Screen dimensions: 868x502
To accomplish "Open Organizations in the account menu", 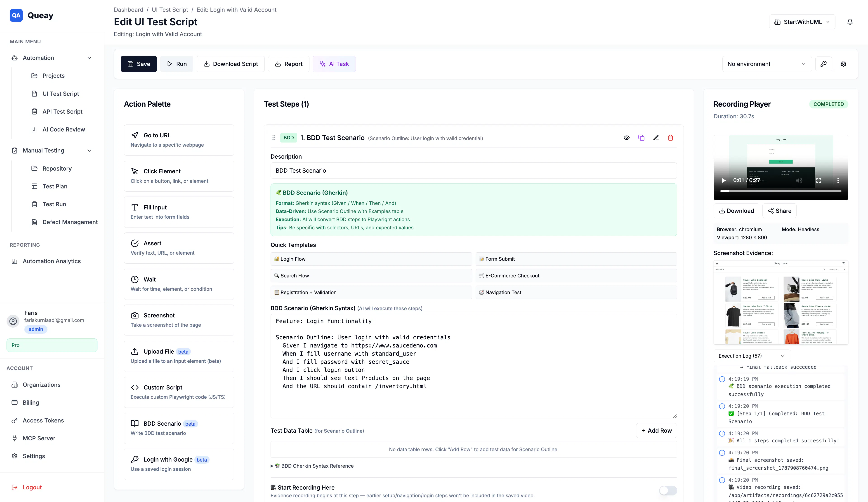I will pos(41,385).
